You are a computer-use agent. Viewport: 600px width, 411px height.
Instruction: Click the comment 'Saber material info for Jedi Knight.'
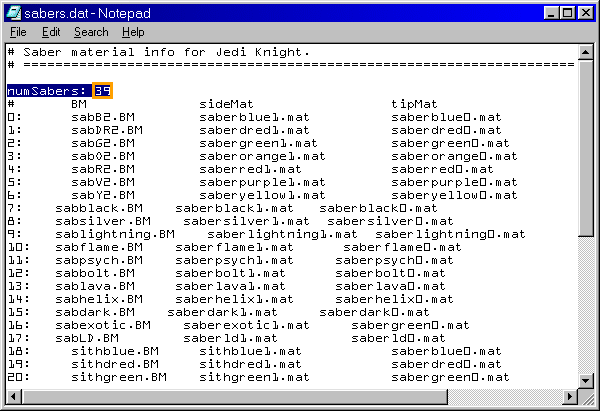(166, 52)
